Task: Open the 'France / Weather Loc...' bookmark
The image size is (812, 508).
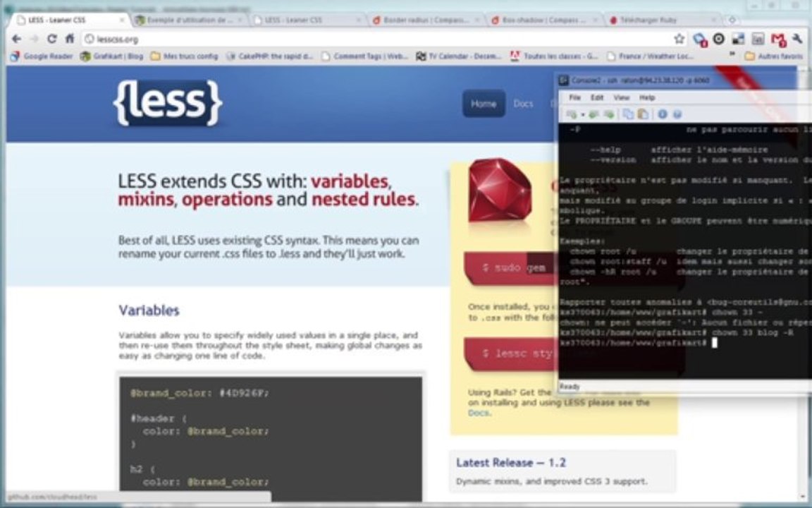Action: [651, 56]
